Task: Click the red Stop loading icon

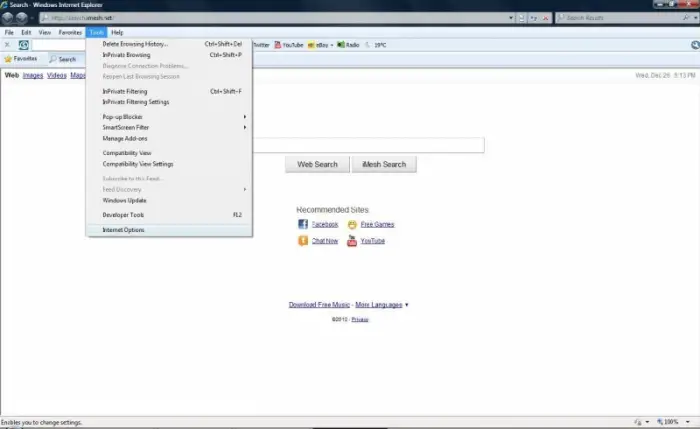Action: 546,18
